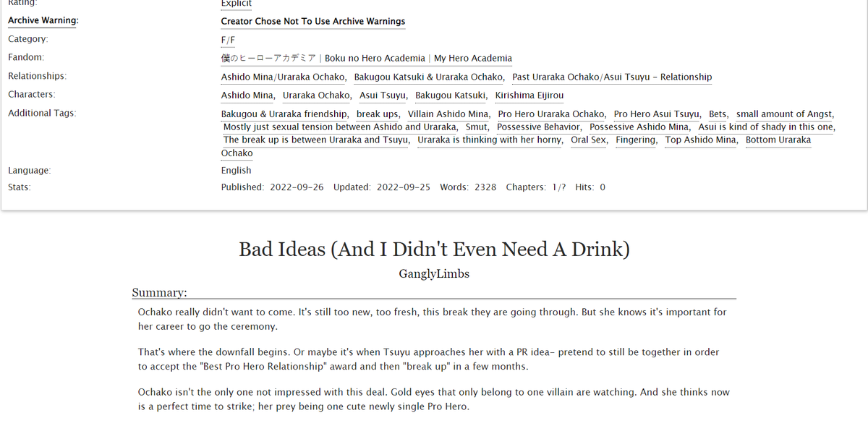This screenshot has width=868, height=426.
Task: Open the Villain Ashido Mina tag
Action: tap(448, 114)
